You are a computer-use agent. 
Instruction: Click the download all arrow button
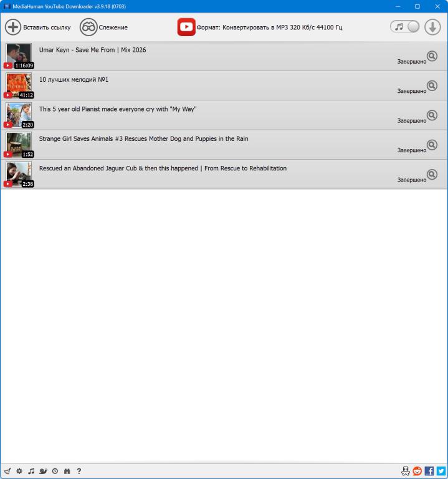[432, 27]
